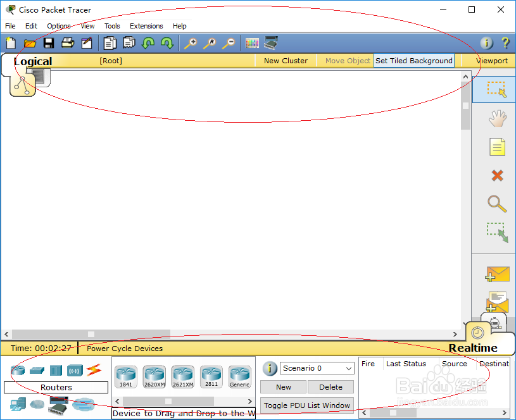The width and height of the screenshot is (516, 420).
Task: Open the Scenario 0 dropdown
Action: coord(317,368)
